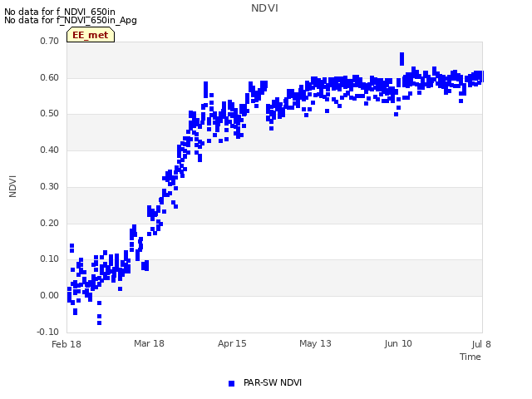The image size is (532, 399).
Task: Click the May 13 x-axis tick label
Action: [x=315, y=343]
